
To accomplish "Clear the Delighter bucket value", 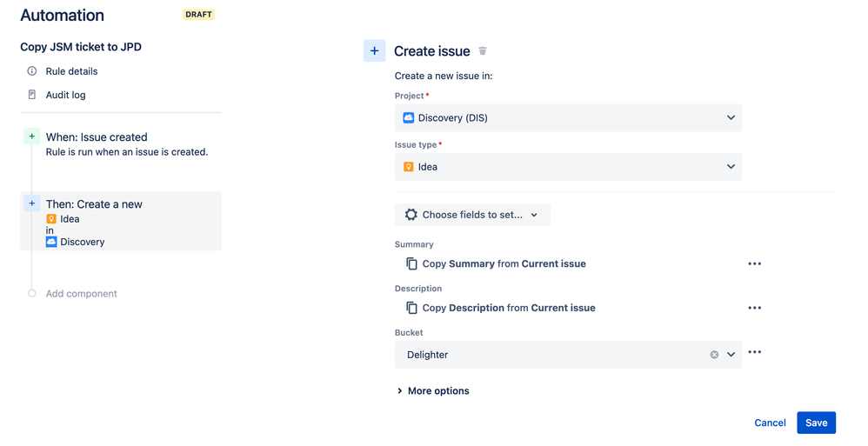I will 714,355.
